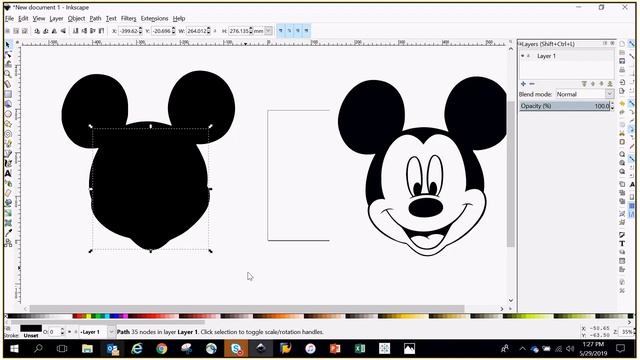The height and width of the screenshot is (360, 640).
Task: Open the Filters menu
Action: [x=128, y=18]
